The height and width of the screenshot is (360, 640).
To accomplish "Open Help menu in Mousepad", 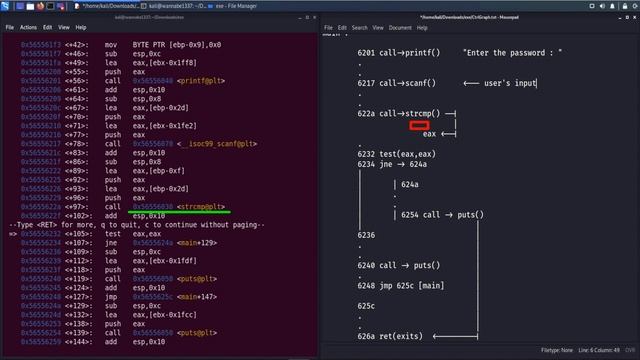I will pos(422,28).
